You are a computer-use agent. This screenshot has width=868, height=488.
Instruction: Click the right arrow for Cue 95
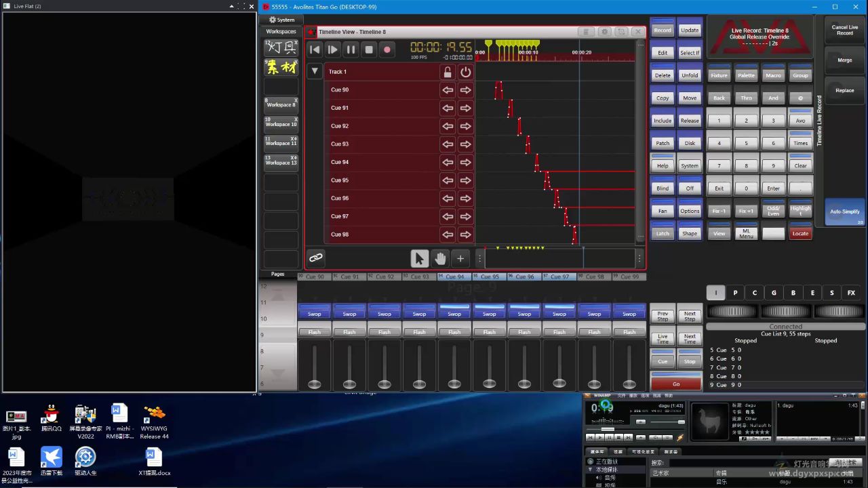(466, 180)
